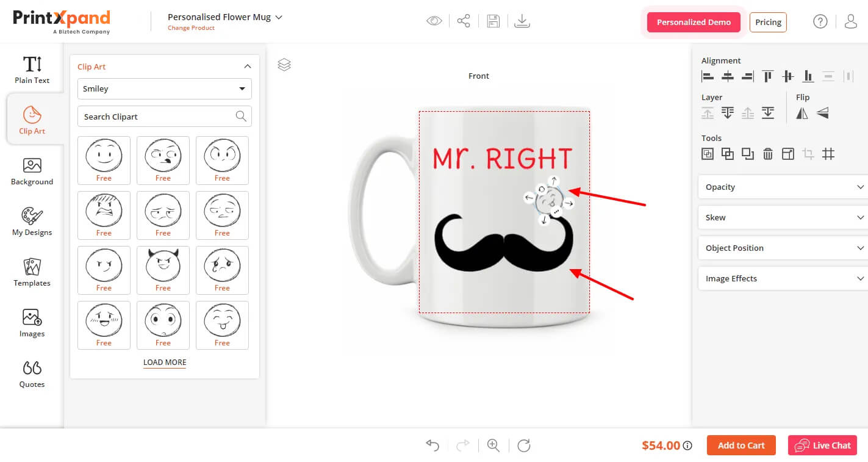Collapse the Clip Art section
868x462 pixels.
[x=247, y=67]
